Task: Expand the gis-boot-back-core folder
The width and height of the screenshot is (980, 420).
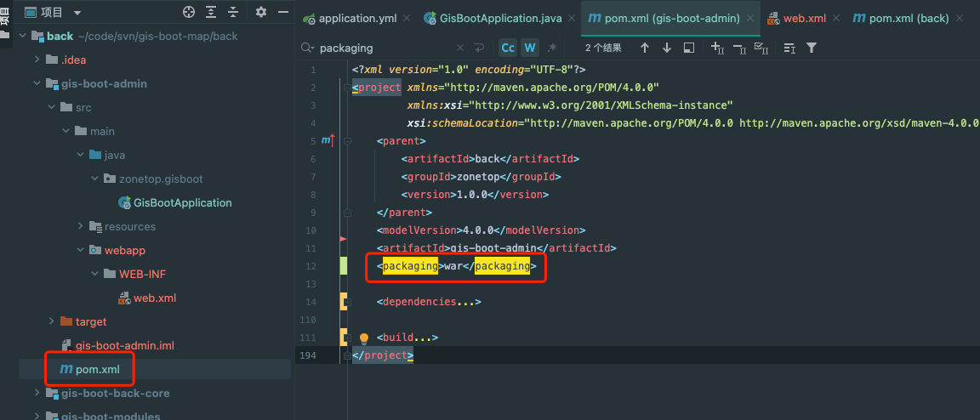Action: (37, 394)
